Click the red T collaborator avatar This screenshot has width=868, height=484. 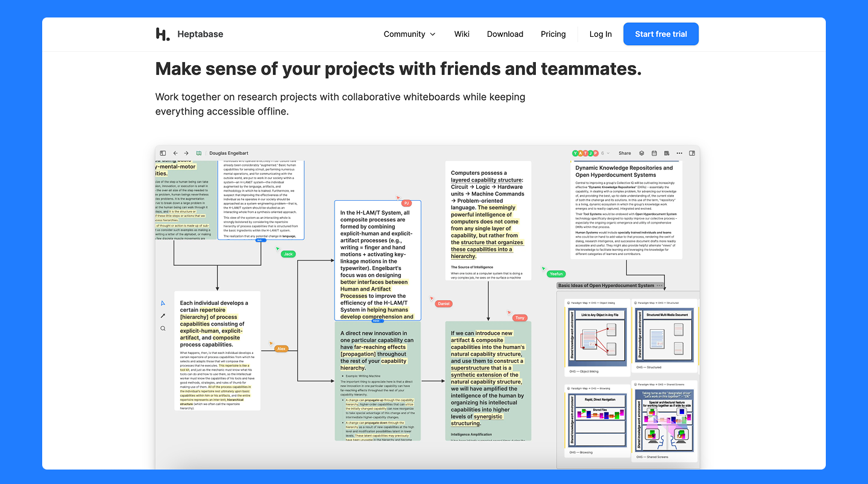point(585,153)
